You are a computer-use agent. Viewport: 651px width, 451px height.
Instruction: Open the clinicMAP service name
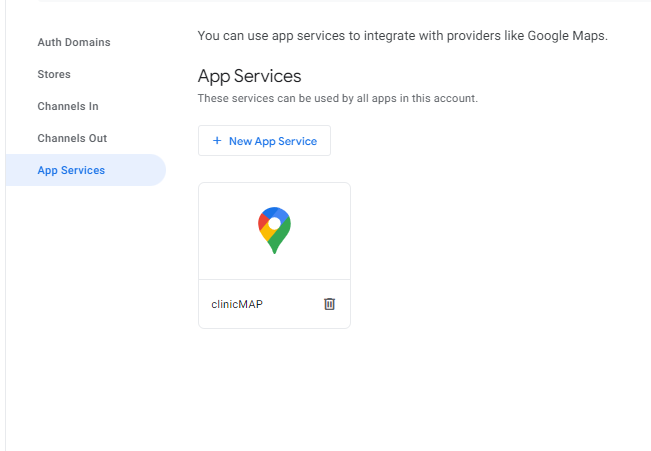click(x=237, y=304)
